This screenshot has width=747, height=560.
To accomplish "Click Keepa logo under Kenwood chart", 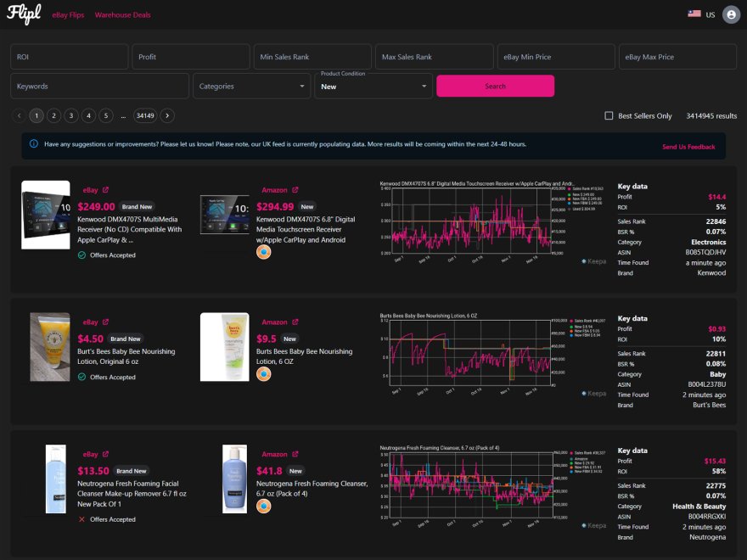I will pyautogui.click(x=593, y=261).
